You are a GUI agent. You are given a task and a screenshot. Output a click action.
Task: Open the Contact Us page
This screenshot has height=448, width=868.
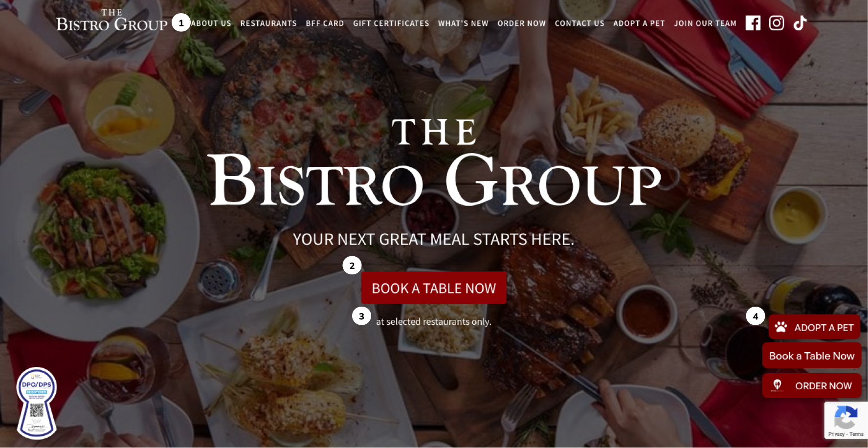click(x=579, y=23)
